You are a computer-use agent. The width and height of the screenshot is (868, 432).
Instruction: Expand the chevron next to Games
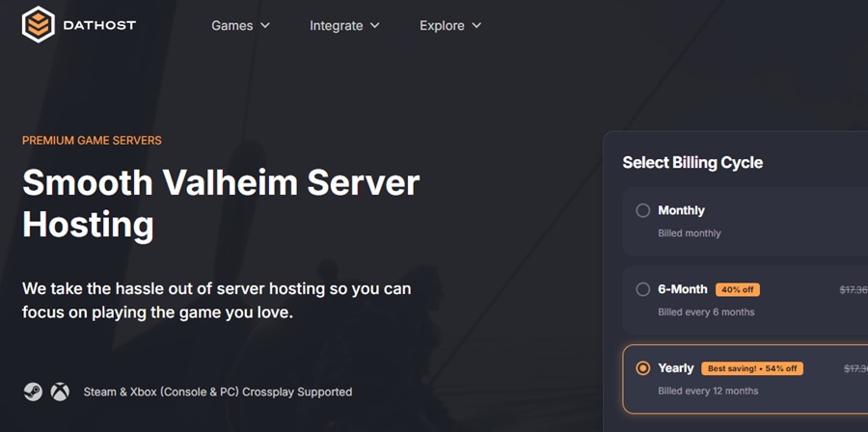265,25
